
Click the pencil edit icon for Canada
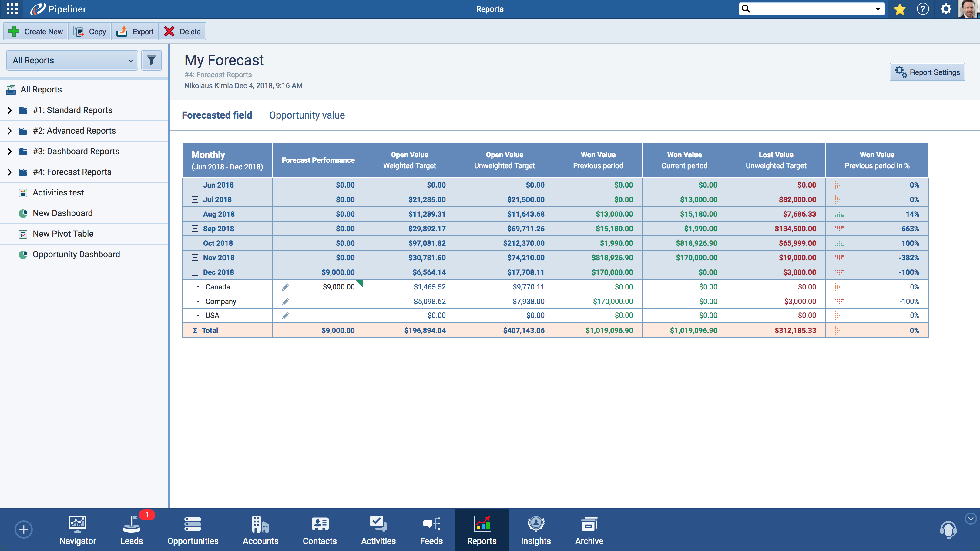tap(285, 287)
